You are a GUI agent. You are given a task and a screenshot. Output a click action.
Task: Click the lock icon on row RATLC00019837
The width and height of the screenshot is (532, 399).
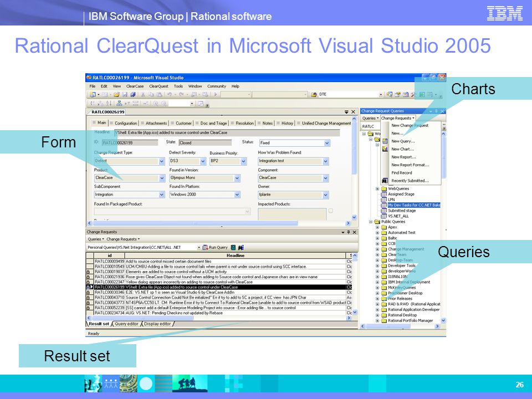pyautogui.click(x=88, y=272)
